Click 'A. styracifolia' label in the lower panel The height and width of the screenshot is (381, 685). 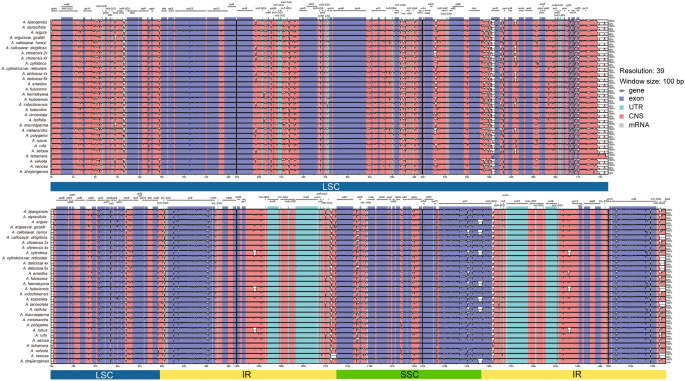click(35, 217)
